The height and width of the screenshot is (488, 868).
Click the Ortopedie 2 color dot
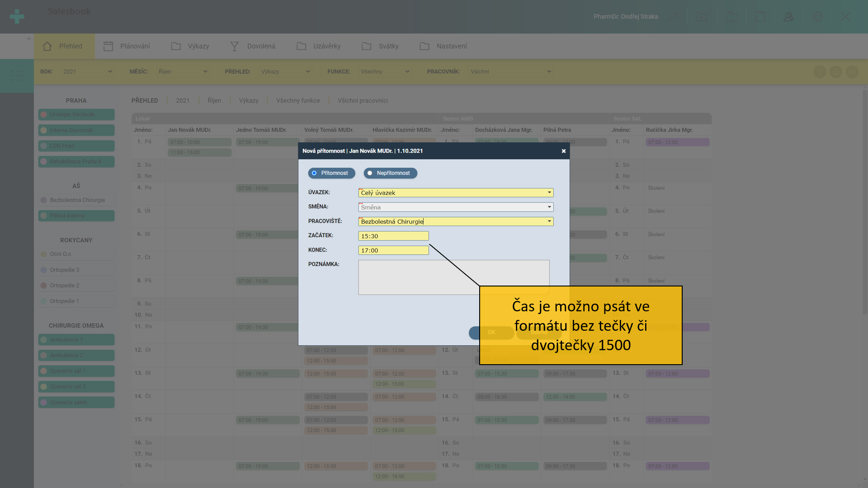[44, 286]
